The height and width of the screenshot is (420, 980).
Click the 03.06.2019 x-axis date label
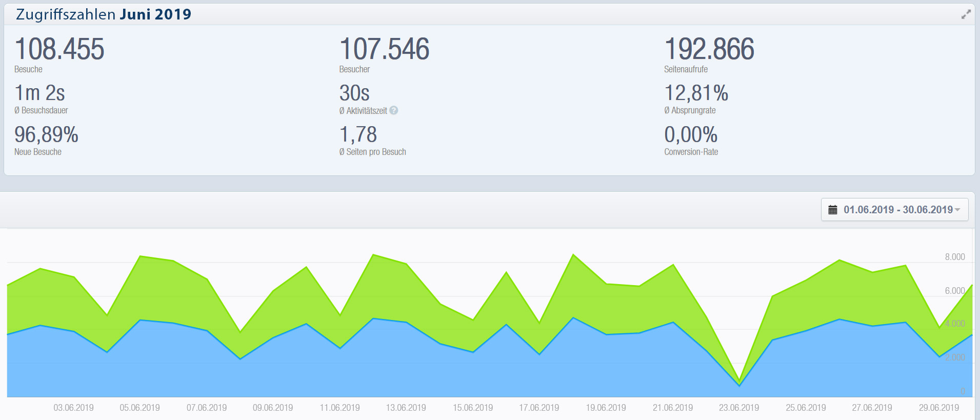click(73, 408)
